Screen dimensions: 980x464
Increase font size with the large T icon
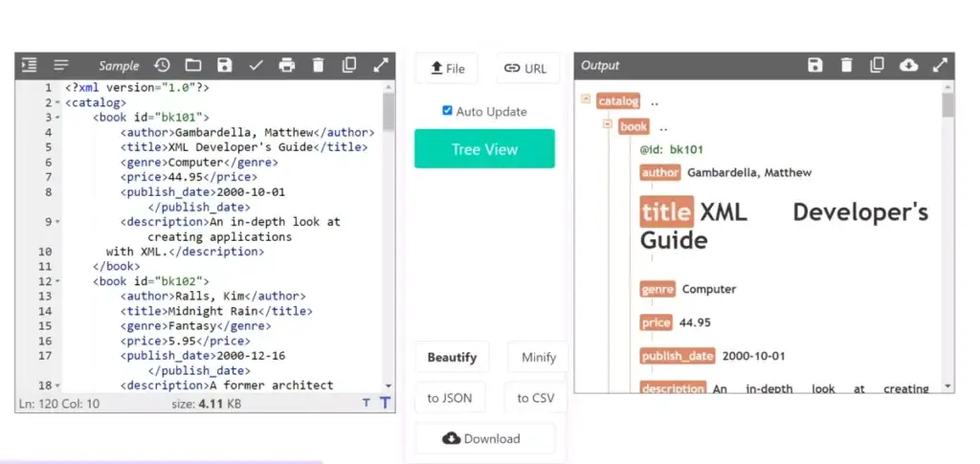[x=385, y=404]
